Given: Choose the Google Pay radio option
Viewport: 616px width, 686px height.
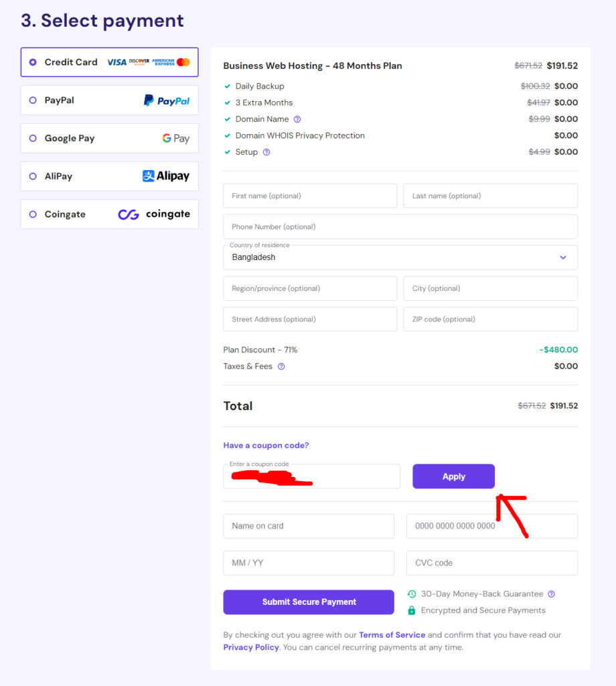Looking at the screenshot, I should 33,138.
